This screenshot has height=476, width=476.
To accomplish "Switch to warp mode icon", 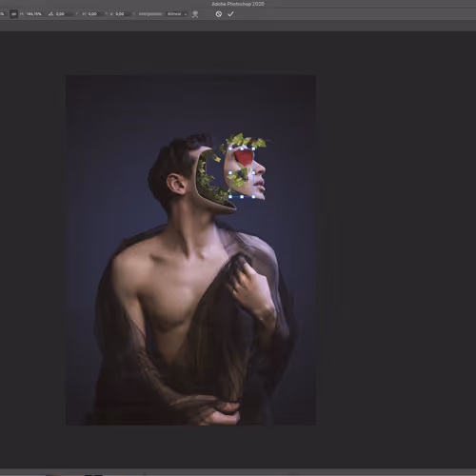I will [x=195, y=14].
